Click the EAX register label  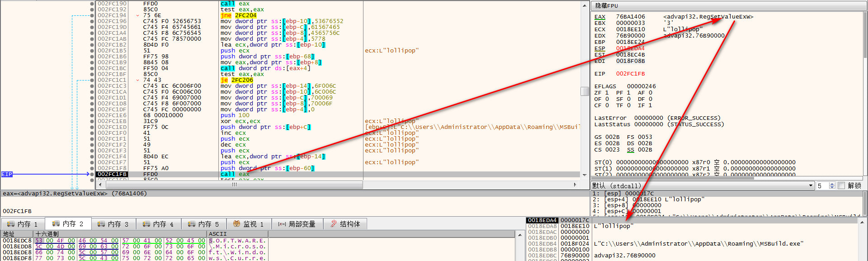coord(599,17)
